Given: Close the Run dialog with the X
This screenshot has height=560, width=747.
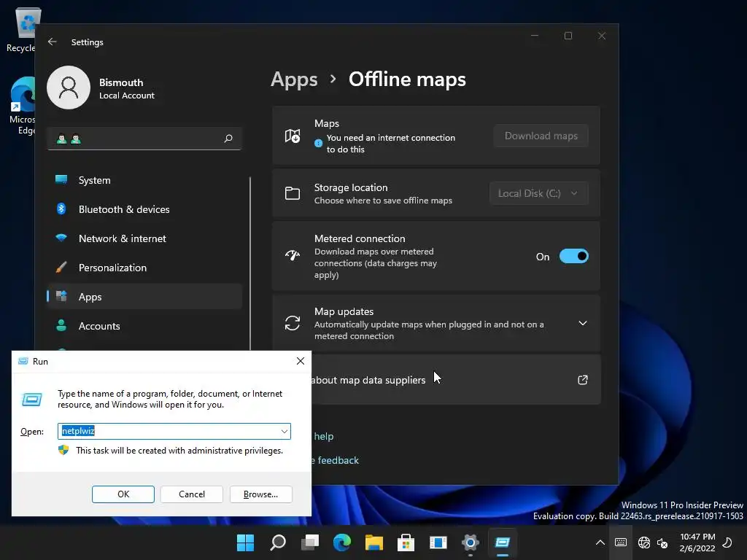Looking at the screenshot, I should pos(300,361).
